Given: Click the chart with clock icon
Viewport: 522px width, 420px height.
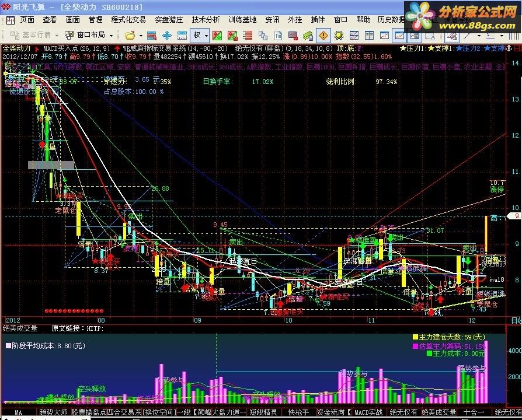Looking at the screenshot, I should point(430,36).
